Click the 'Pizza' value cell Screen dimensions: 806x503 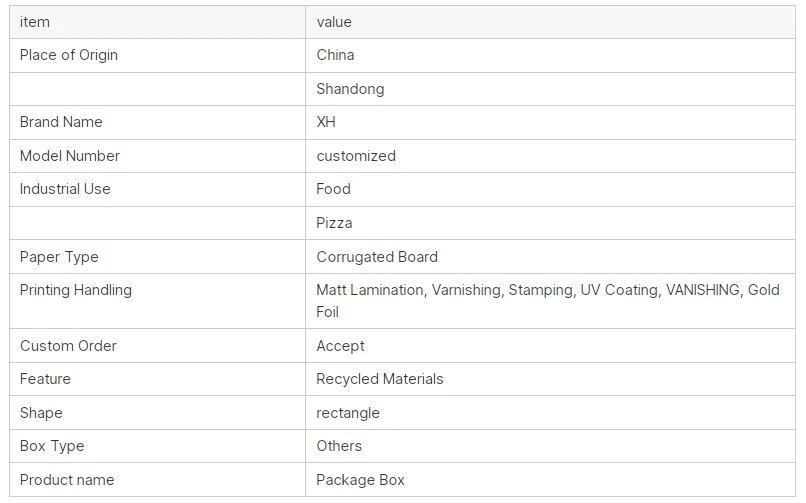[x=551, y=223]
